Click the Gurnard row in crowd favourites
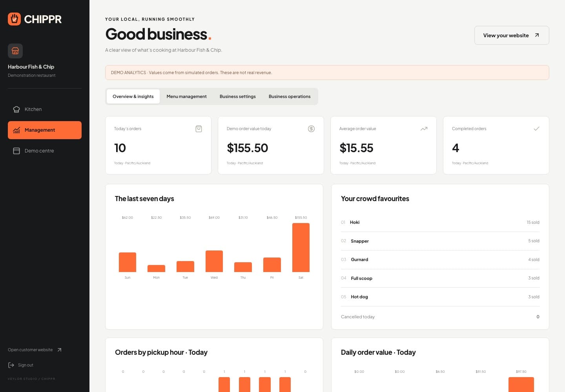Image resolution: width=565 pixels, height=392 pixels. [x=440, y=260]
